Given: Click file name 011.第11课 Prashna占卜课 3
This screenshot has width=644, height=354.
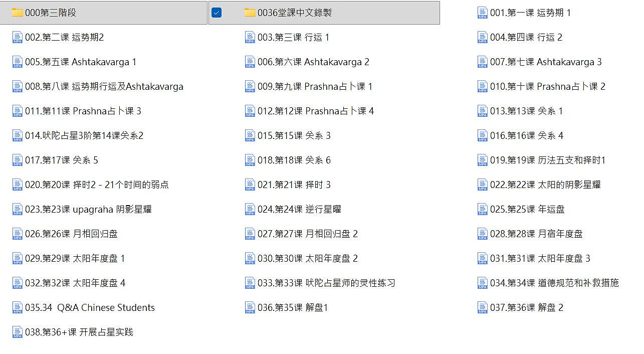Looking at the screenshot, I should (83, 111).
